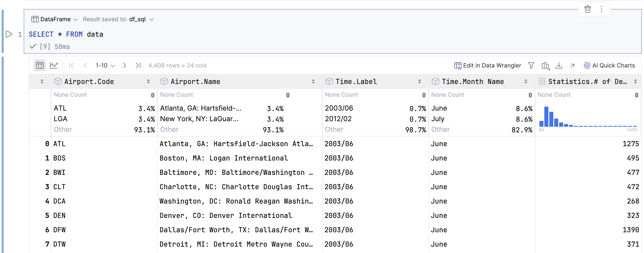Open table in new window icon

point(572,65)
